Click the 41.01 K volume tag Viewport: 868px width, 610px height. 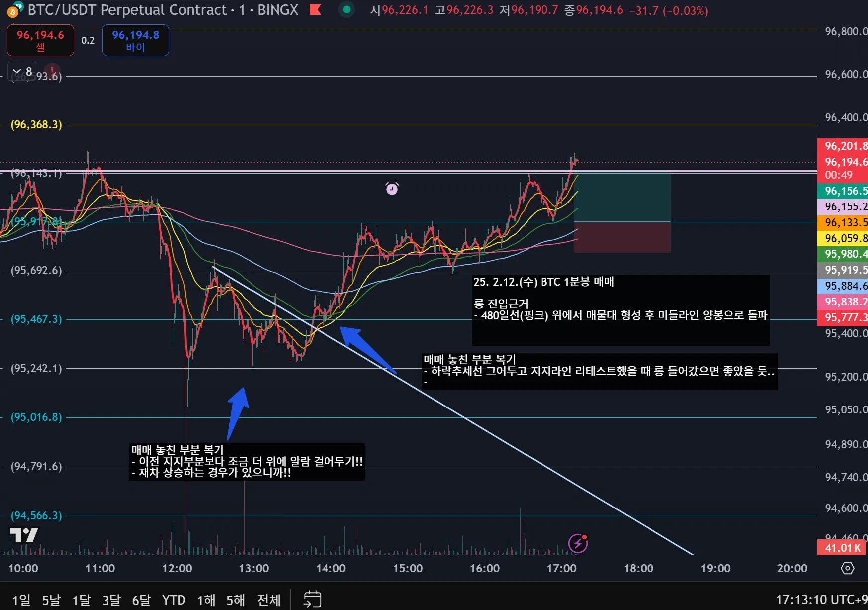click(x=842, y=548)
